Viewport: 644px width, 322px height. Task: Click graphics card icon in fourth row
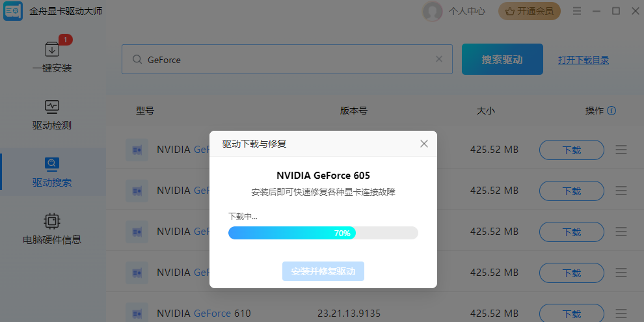[137, 273]
